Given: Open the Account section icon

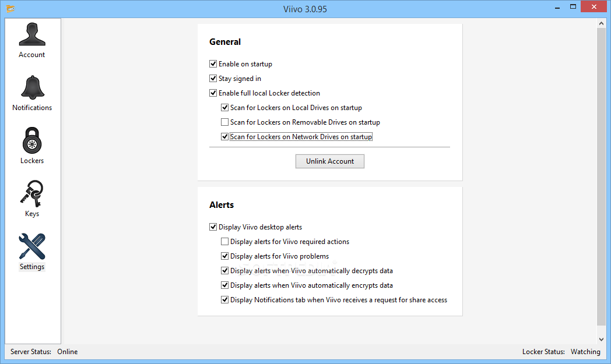Looking at the screenshot, I should 32,34.
